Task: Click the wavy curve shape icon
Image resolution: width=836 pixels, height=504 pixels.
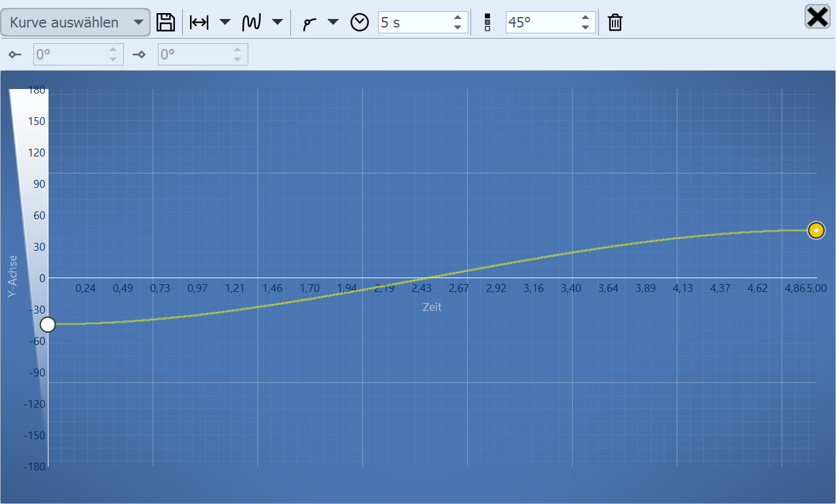Action: (x=252, y=22)
